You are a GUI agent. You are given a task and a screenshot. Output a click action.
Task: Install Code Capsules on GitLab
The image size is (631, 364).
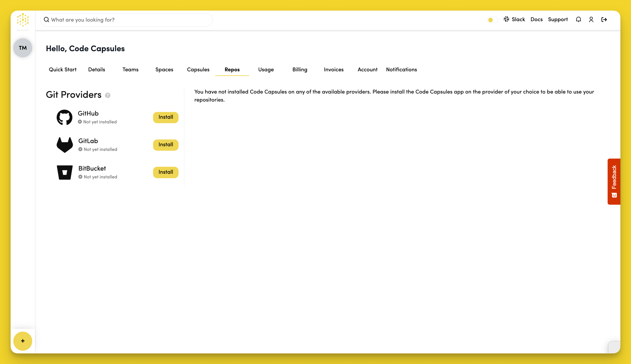[x=166, y=145]
